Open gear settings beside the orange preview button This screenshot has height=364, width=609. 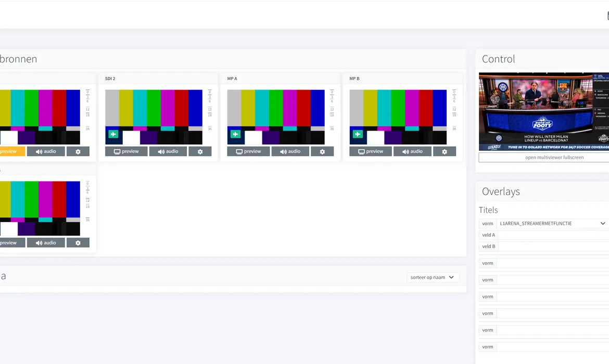pos(78,151)
